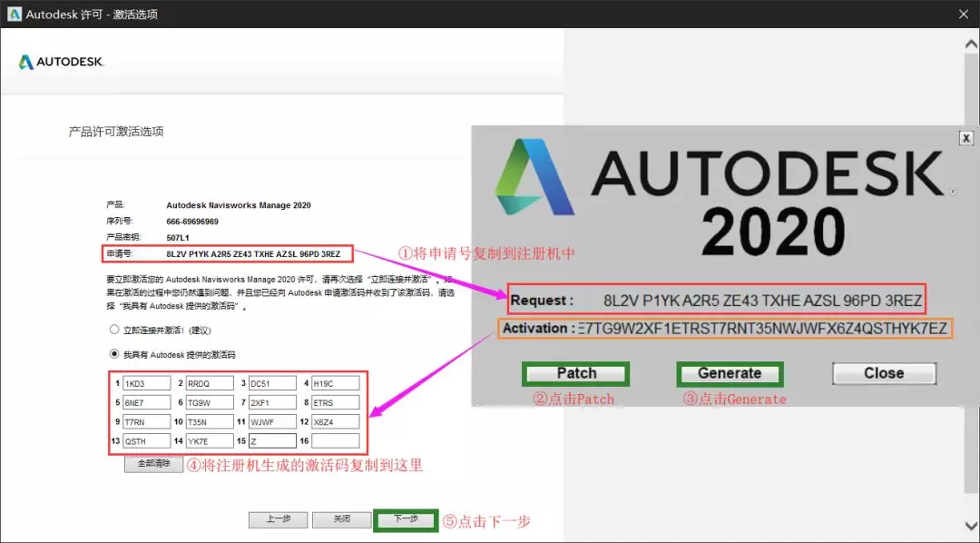This screenshot has height=543, width=980.
Task: Click the 申请号 request code value starting 8L2V
Action: (x=253, y=254)
